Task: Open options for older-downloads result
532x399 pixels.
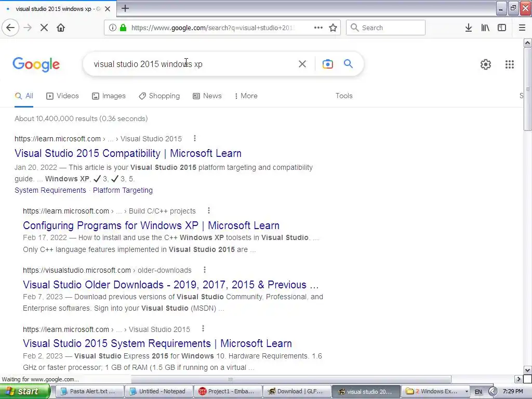Action: click(205, 270)
